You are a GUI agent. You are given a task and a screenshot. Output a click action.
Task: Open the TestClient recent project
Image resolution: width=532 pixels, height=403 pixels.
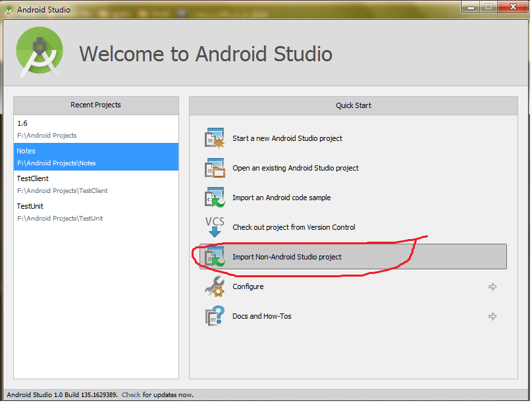[x=96, y=184]
